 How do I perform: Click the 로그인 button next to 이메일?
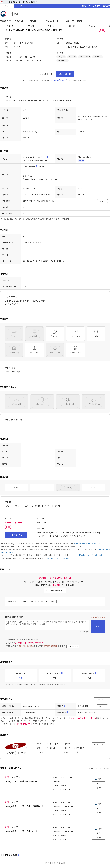(61, 601)
